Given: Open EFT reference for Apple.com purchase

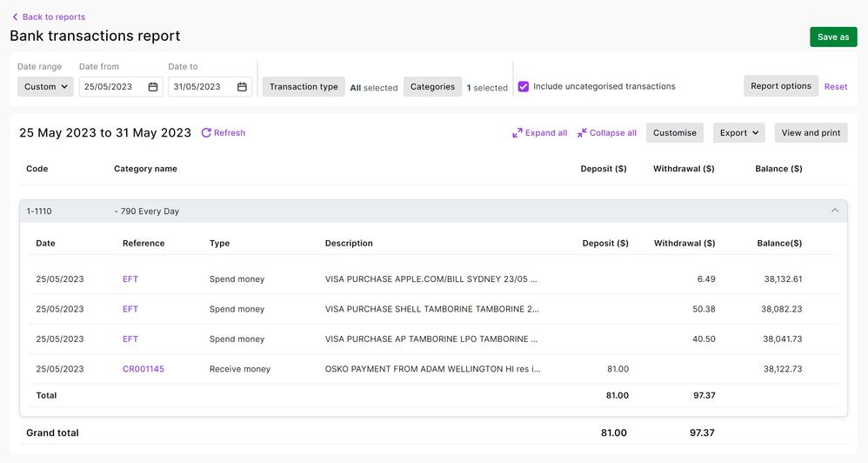Looking at the screenshot, I should pos(130,279).
